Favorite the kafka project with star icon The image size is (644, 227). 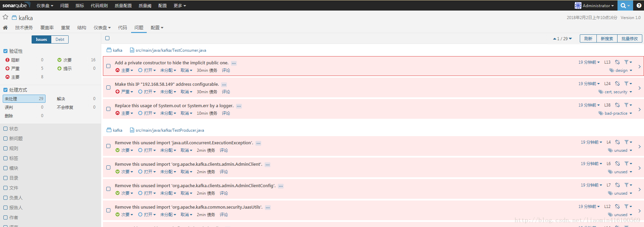(5, 17)
